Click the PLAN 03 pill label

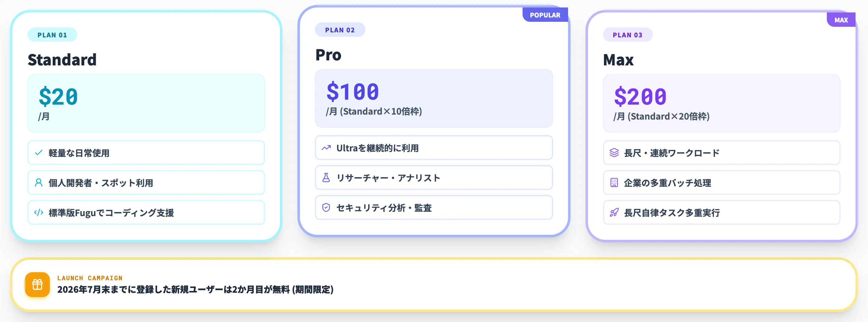point(627,35)
